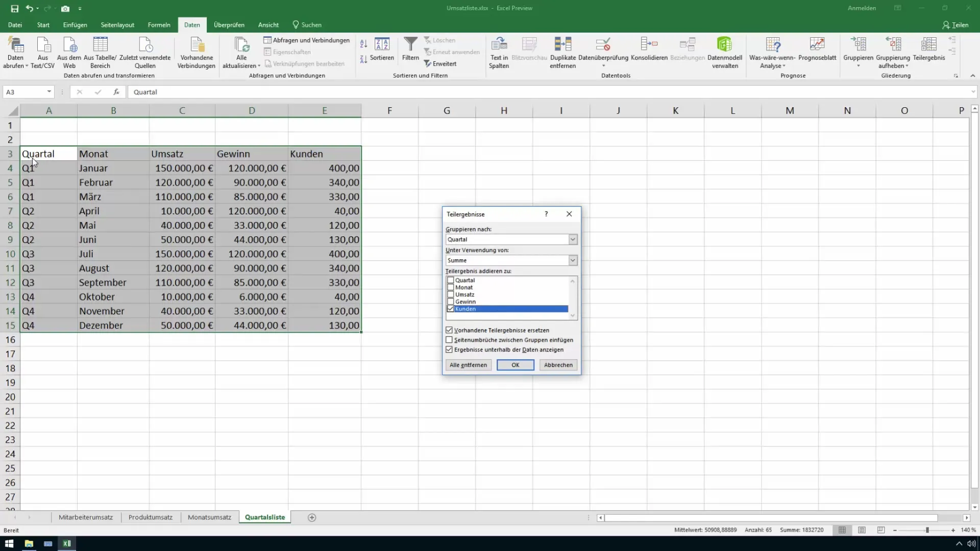This screenshot has width=980, height=551.
Task: Open Datenmodell verwalten
Action: pos(725,53)
